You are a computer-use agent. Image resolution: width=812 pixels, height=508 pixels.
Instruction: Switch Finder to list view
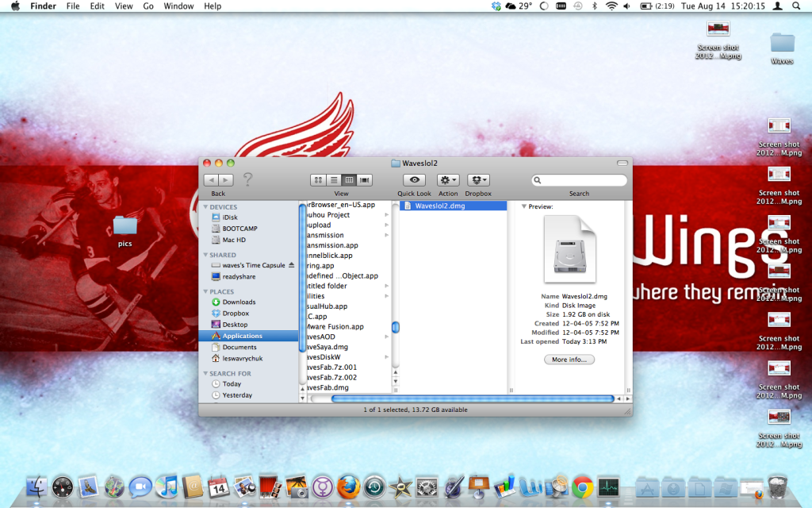pyautogui.click(x=334, y=180)
